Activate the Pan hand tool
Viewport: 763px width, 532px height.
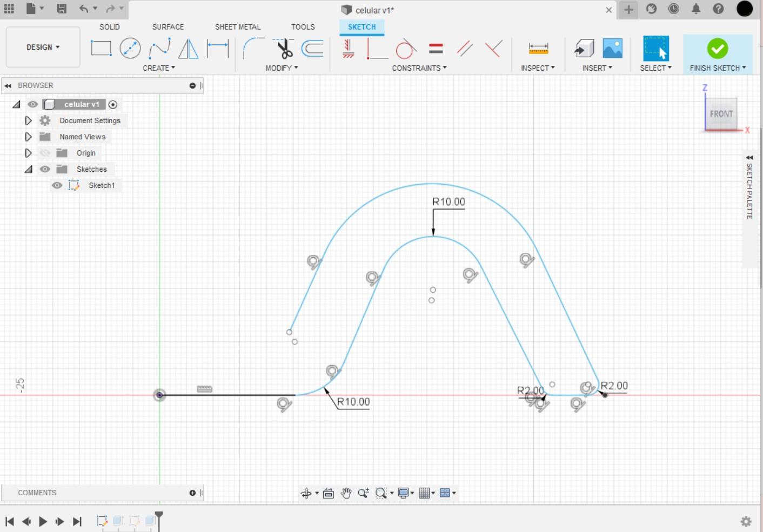point(346,493)
